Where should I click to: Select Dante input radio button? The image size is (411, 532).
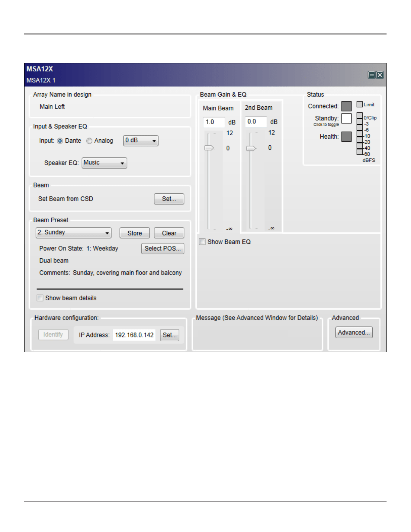[60, 141]
